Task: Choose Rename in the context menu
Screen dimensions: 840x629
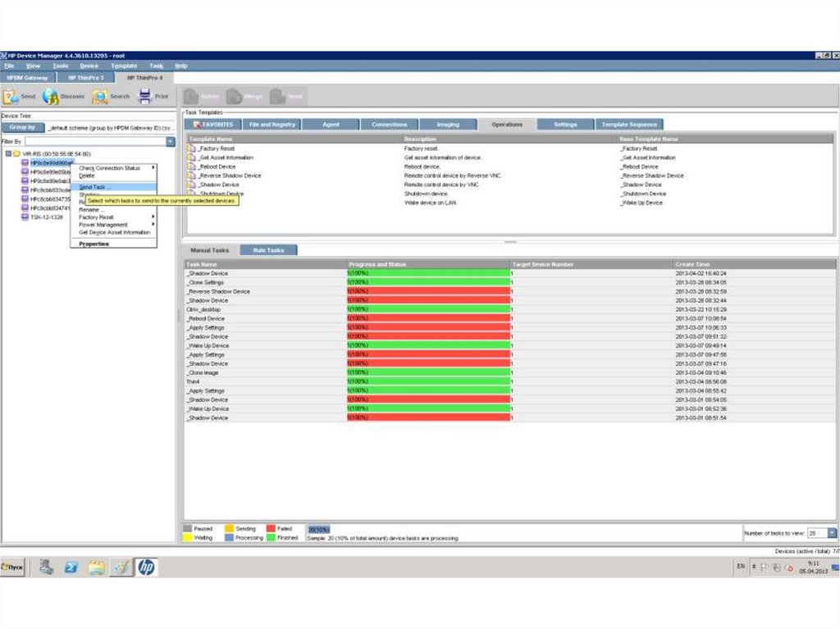Action: click(113, 209)
